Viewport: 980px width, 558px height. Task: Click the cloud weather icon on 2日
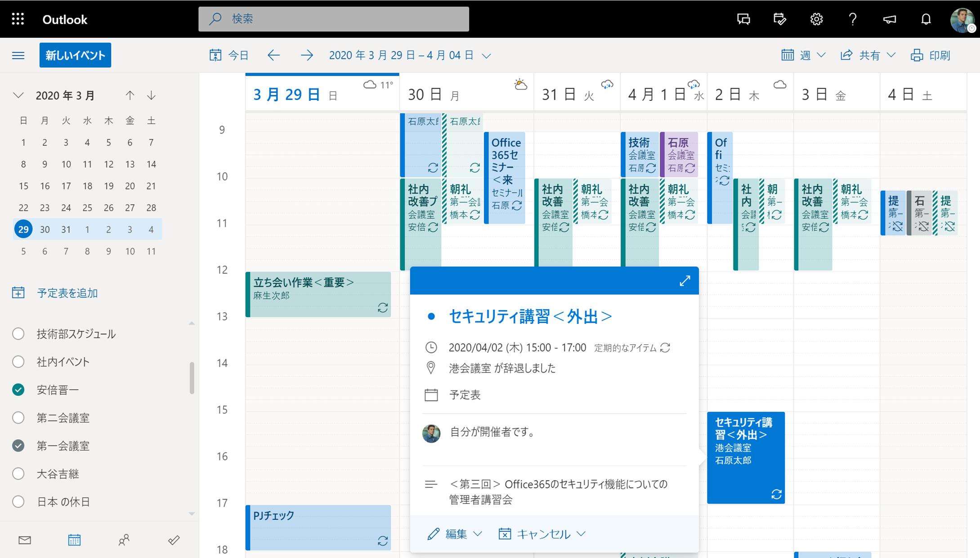click(779, 84)
